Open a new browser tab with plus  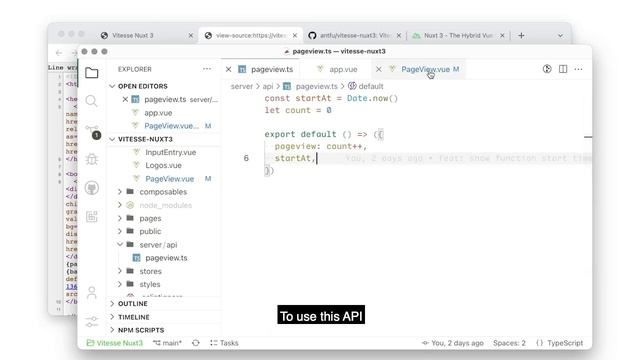[x=521, y=36]
